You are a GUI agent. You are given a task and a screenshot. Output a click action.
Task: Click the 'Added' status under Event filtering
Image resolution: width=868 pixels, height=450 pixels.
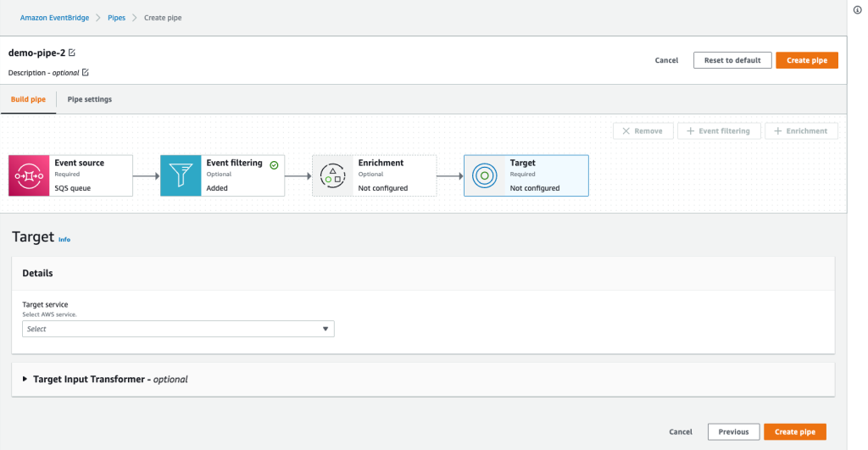click(217, 188)
